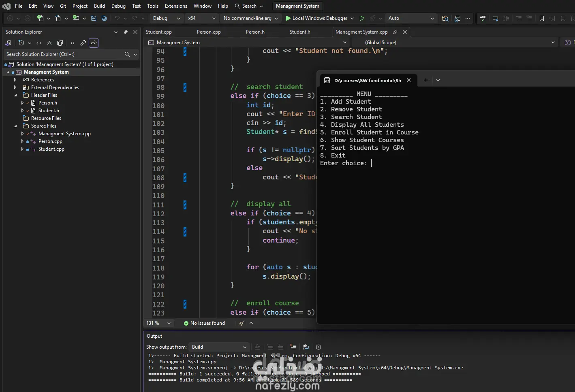Pin the Solution Explorer panel
This screenshot has width=575, height=392.
pos(126,32)
